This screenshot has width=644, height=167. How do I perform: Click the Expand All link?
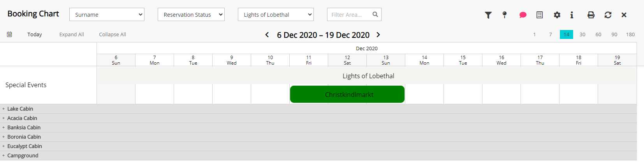point(72,34)
